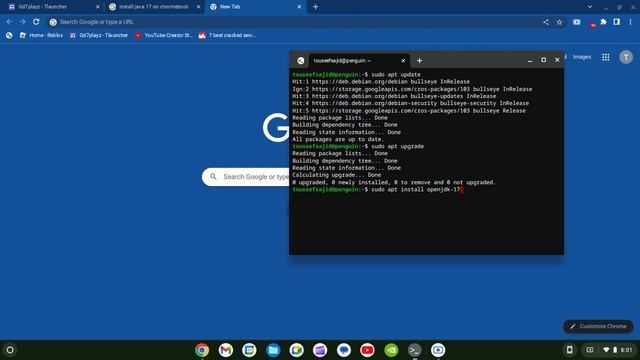Open the Messages chat app in shelf

tap(344, 350)
